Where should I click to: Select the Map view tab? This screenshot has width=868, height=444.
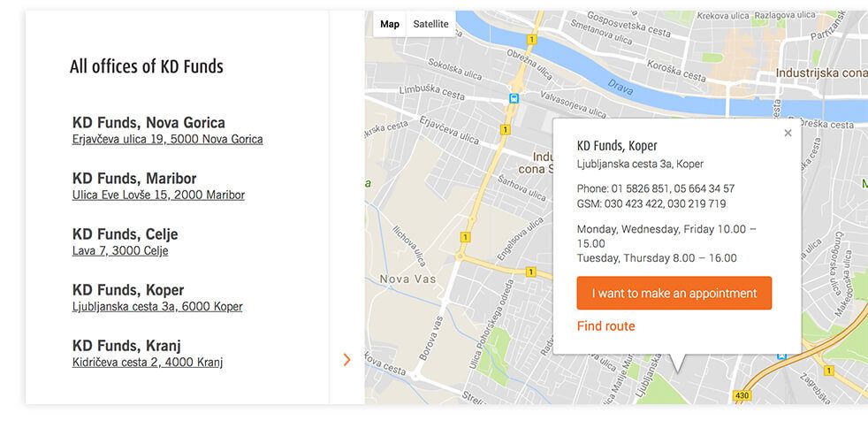390,24
